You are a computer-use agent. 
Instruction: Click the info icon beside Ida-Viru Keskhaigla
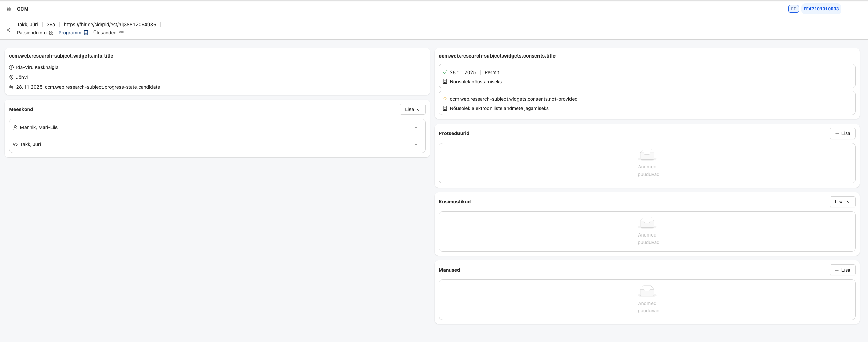click(x=11, y=67)
